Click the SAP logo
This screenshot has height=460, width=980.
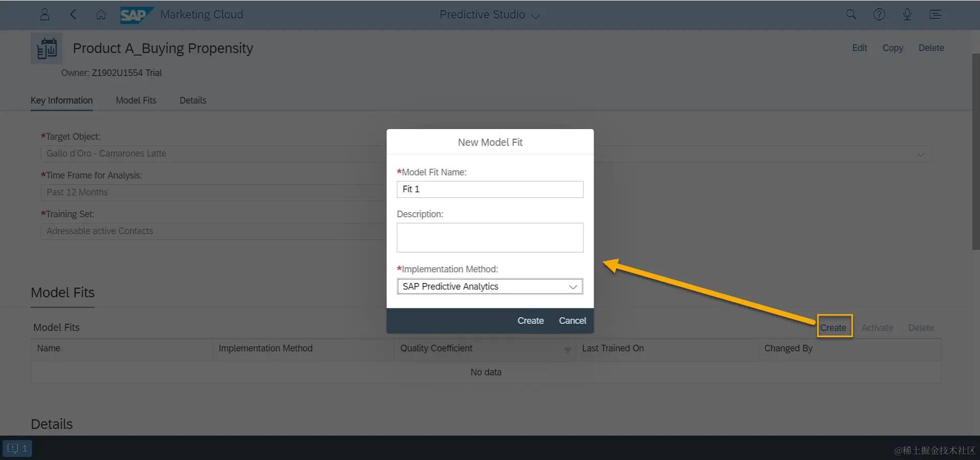[x=136, y=15]
